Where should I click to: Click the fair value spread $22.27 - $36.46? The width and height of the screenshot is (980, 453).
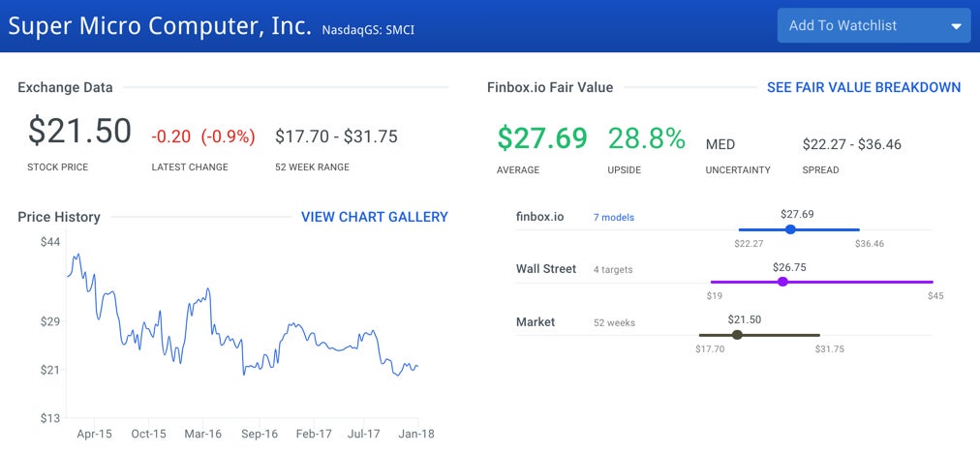851,144
